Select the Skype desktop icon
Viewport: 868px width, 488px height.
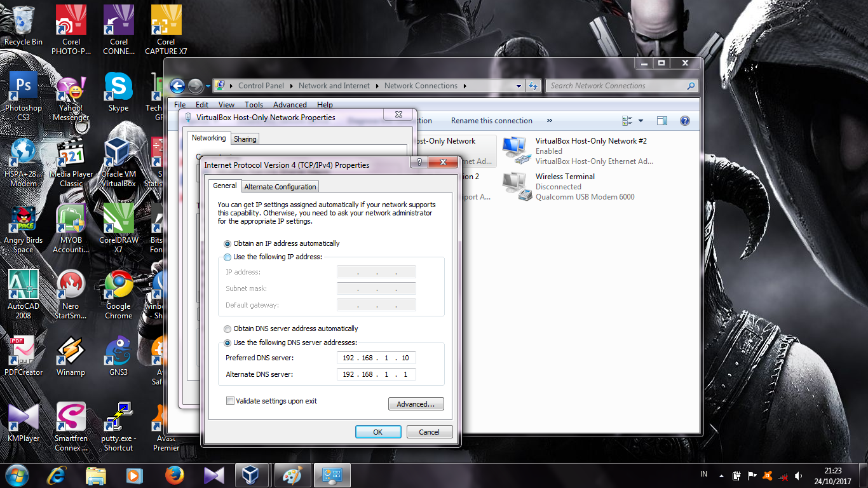[x=119, y=92]
